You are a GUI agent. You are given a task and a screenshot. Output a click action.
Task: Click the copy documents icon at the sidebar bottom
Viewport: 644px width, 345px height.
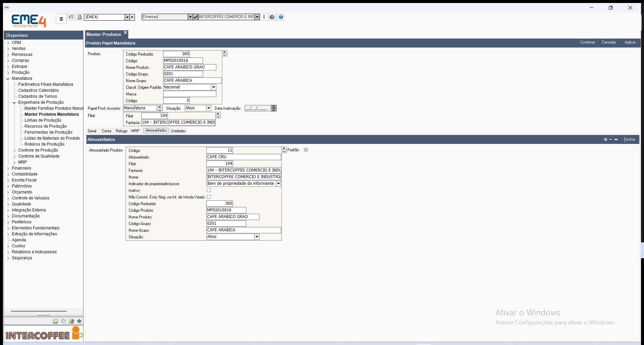tap(63, 321)
